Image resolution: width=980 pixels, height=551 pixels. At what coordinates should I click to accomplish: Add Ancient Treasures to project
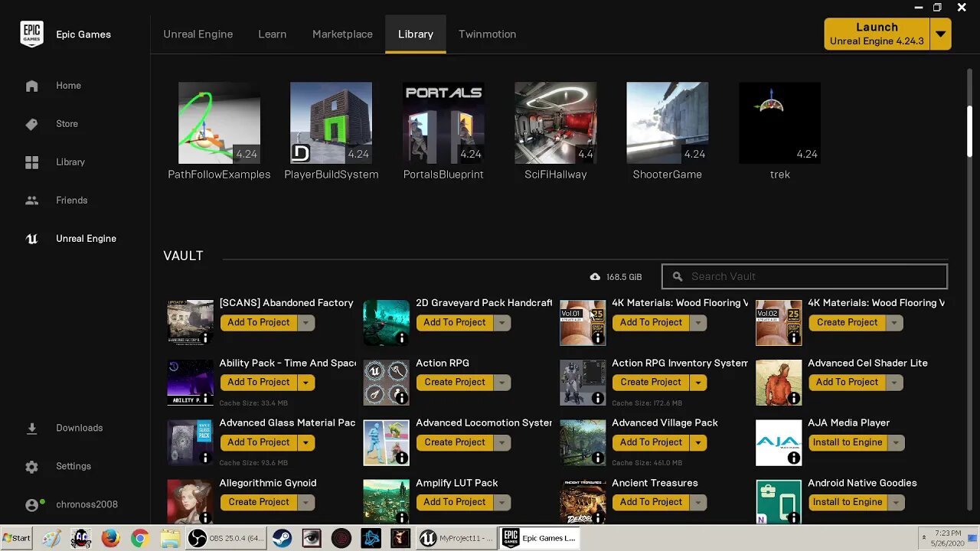651,502
